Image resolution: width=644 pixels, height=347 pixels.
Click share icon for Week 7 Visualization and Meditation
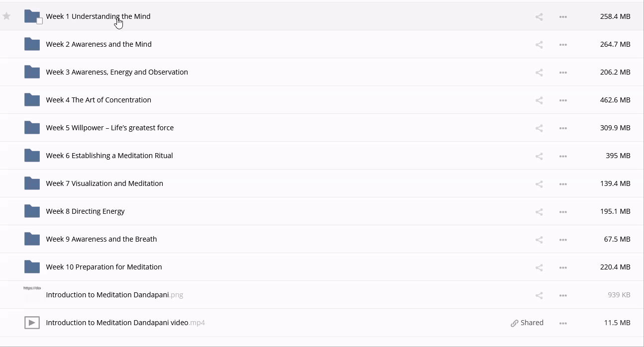[539, 184]
